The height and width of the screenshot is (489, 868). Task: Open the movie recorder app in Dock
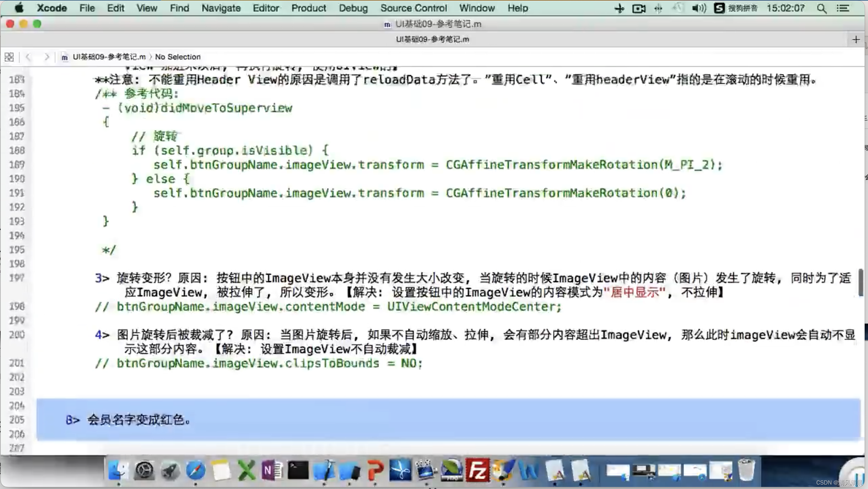pos(426,470)
